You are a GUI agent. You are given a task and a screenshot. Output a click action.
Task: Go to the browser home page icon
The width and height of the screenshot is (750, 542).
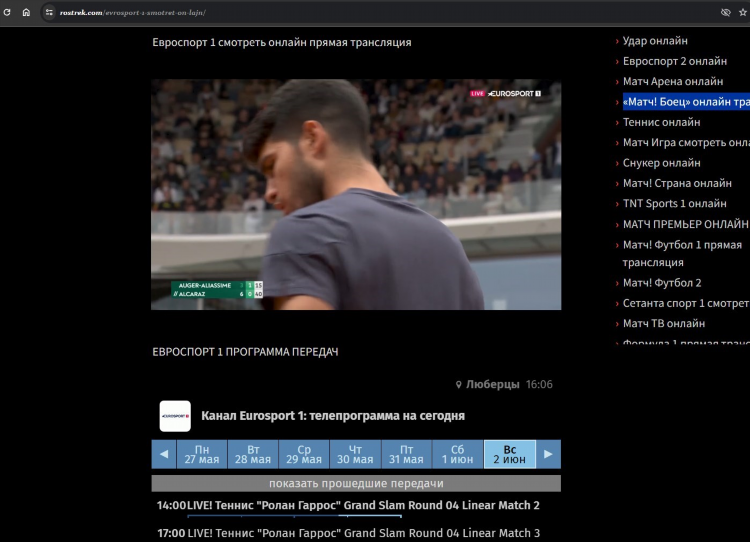point(26,12)
